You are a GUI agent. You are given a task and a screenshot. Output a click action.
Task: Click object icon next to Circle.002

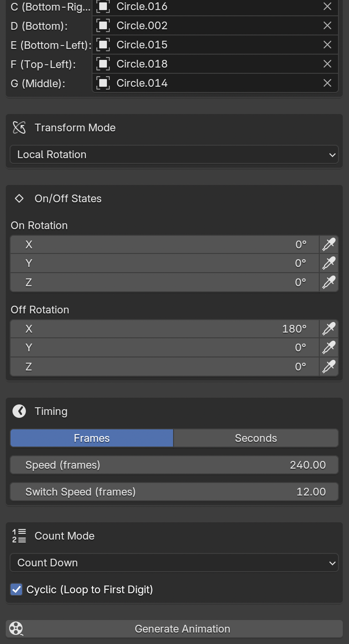[x=103, y=25]
